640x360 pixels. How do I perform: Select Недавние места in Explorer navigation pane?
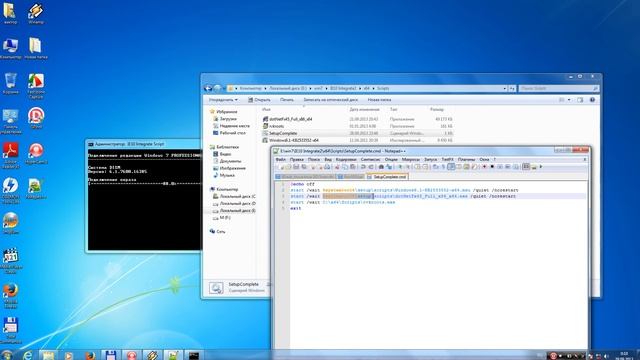point(234,126)
